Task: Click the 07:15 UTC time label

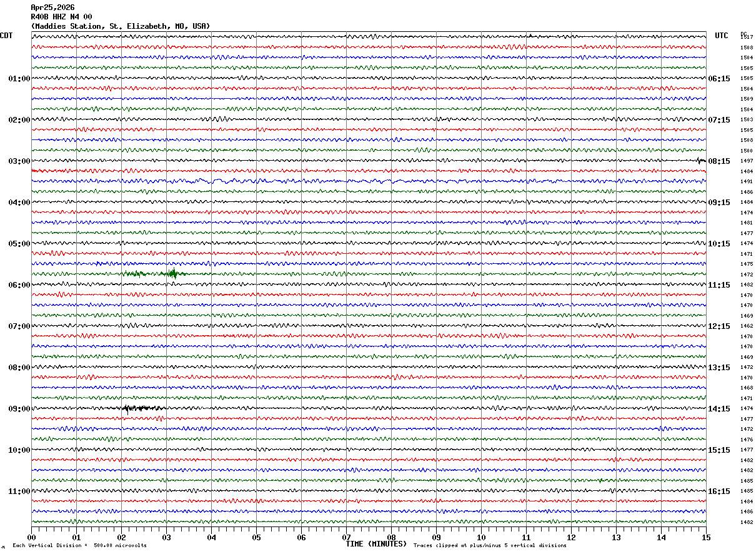Action: click(719, 120)
